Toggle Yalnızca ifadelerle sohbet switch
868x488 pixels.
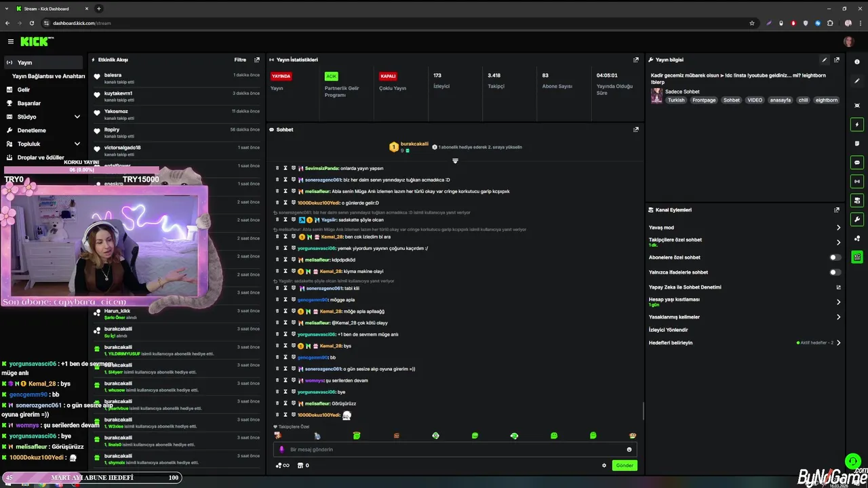point(835,272)
